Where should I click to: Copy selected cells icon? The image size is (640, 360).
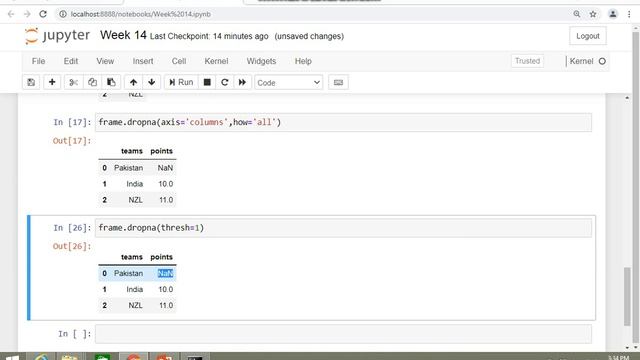tap(92, 82)
